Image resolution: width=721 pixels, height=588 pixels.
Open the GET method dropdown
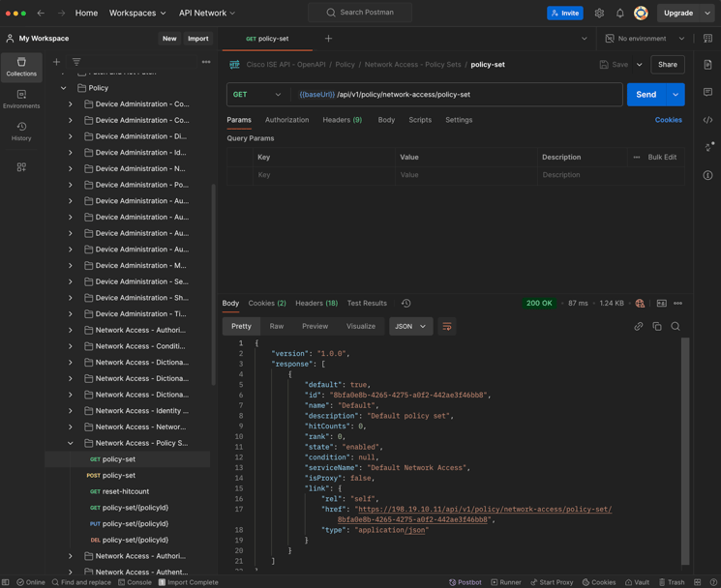(x=257, y=95)
